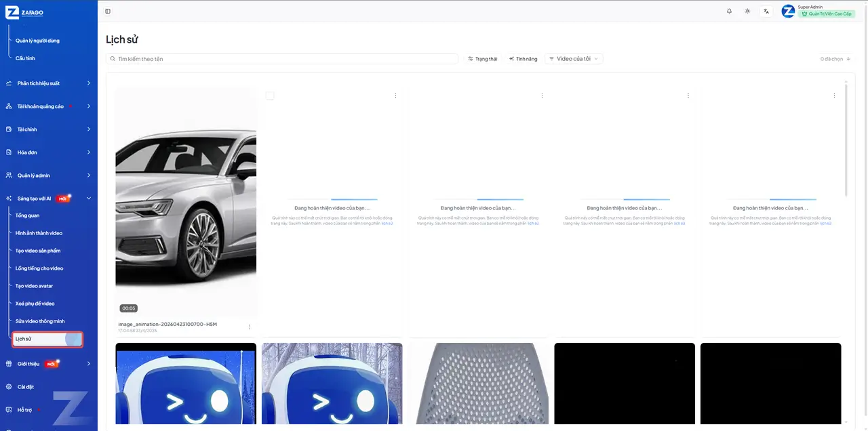Open Hình ảnh thành video

pyautogui.click(x=39, y=233)
